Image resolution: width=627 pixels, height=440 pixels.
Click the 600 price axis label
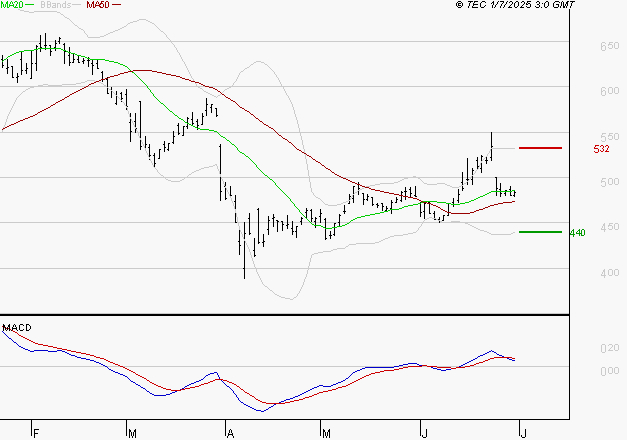(609, 92)
